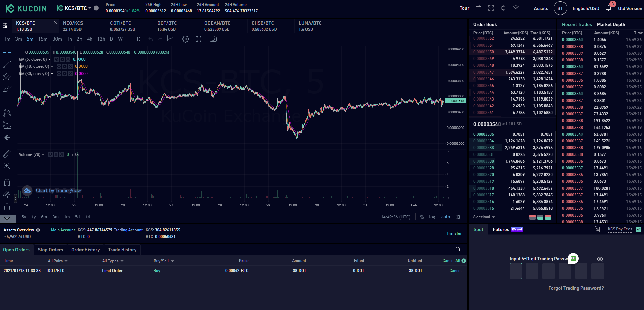The height and width of the screenshot is (310, 644).
Task: Open candlestick chart style selector
Action: click(x=138, y=39)
